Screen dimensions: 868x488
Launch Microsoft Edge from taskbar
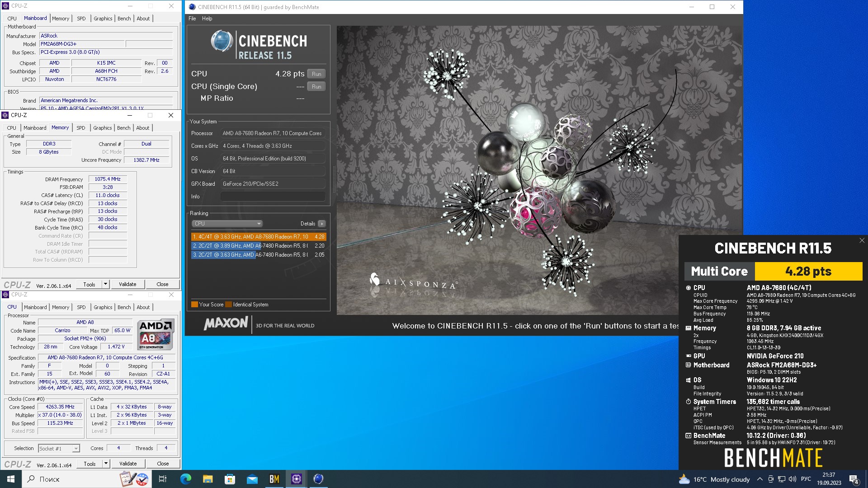[x=185, y=479]
